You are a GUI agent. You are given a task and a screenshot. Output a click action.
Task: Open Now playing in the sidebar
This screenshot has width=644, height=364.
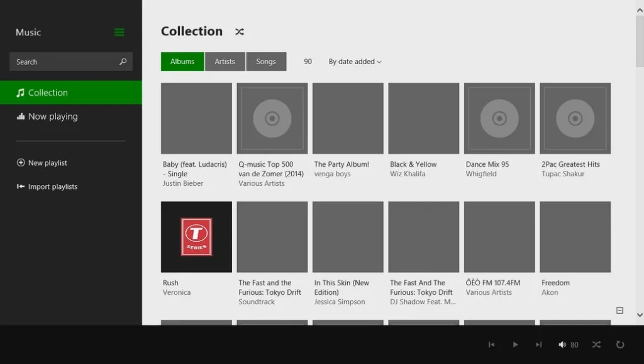(71, 117)
